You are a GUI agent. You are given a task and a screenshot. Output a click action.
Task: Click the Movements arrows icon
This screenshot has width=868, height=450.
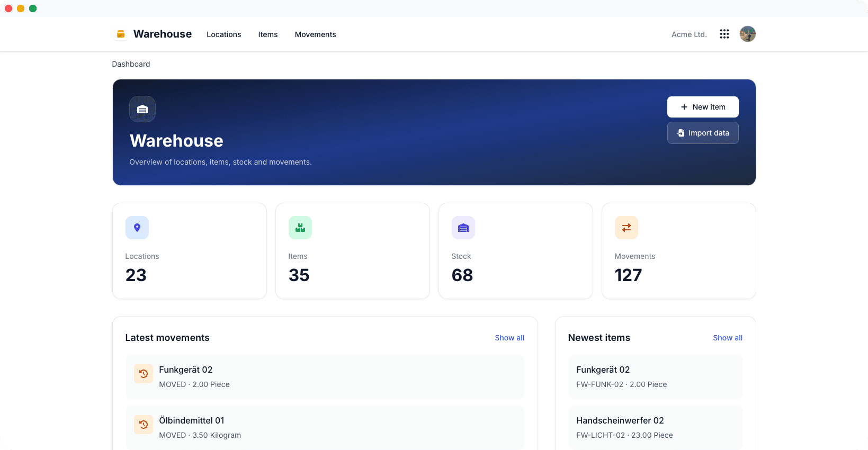[627, 228]
